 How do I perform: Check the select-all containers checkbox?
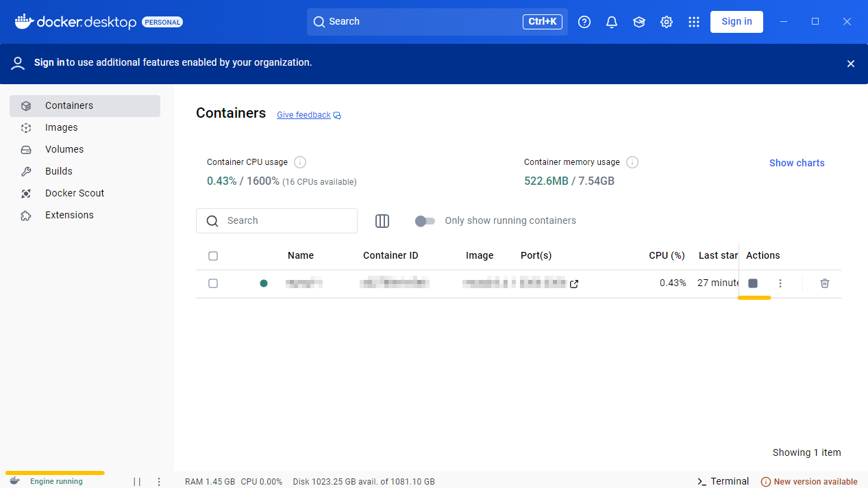[x=213, y=256]
